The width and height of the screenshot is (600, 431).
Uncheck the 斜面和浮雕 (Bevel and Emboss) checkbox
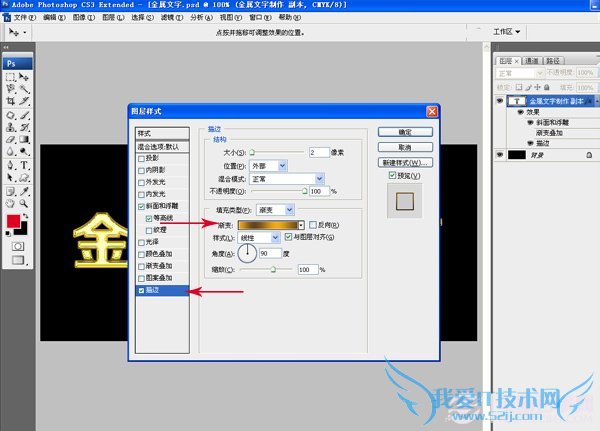141,206
